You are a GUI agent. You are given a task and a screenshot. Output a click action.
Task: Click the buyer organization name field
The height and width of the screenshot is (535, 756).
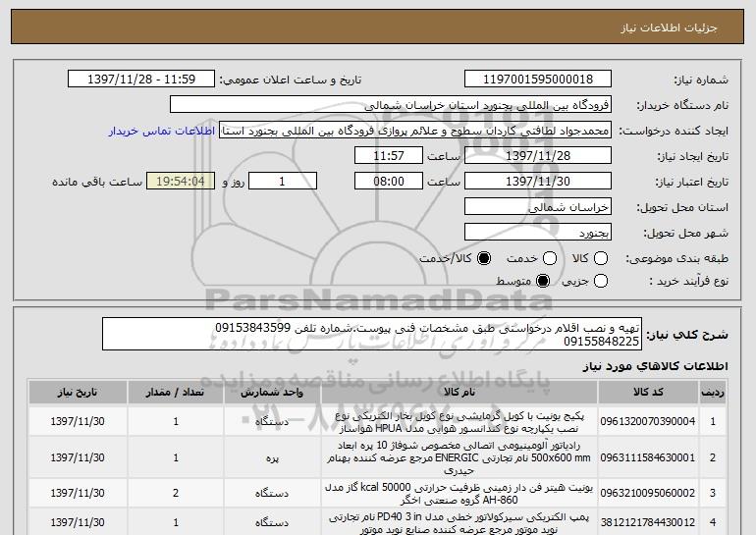391,105
